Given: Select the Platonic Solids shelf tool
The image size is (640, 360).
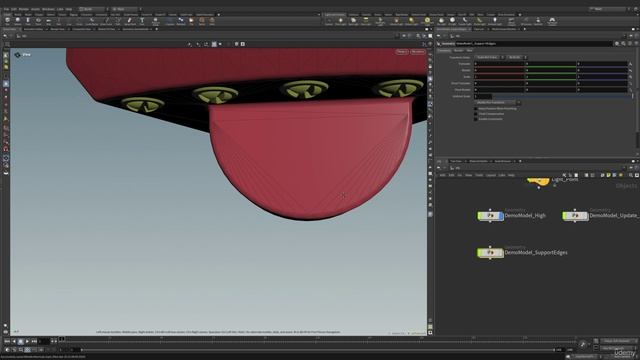Looking at the screenshot, I should 156,21.
